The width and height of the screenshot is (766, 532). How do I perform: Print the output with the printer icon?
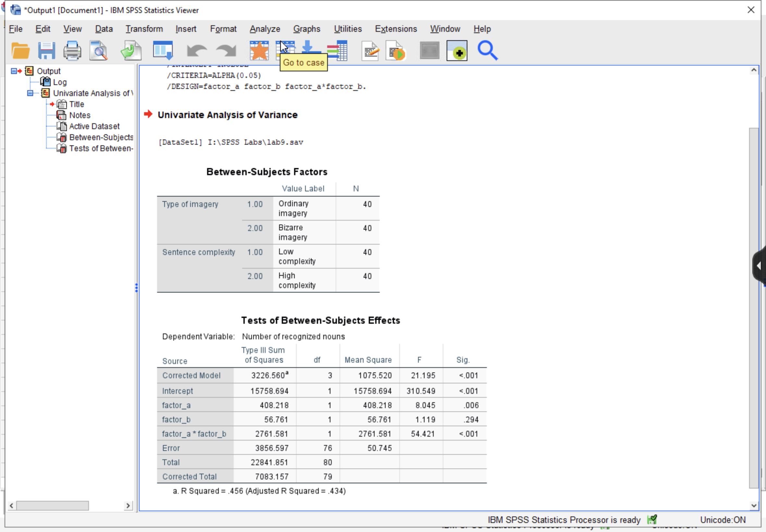click(x=72, y=50)
